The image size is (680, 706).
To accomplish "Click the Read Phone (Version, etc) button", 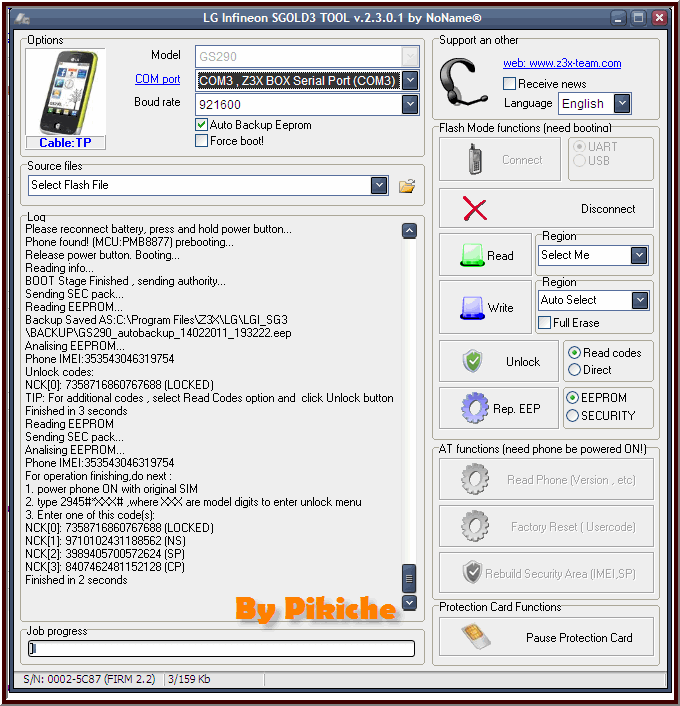I will click(x=546, y=479).
